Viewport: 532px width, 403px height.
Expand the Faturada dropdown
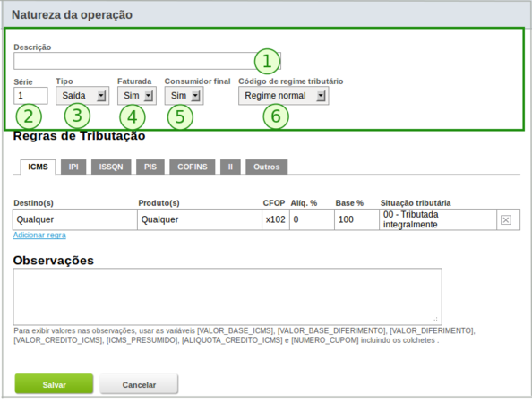pos(137,96)
